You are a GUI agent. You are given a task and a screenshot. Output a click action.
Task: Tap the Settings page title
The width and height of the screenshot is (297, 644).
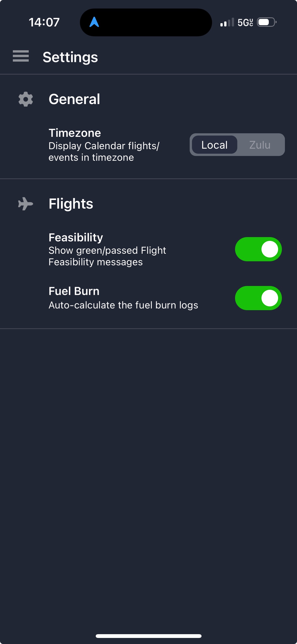(x=70, y=57)
